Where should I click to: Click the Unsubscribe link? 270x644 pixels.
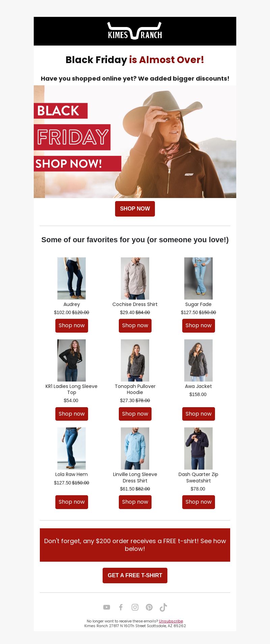point(171,621)
